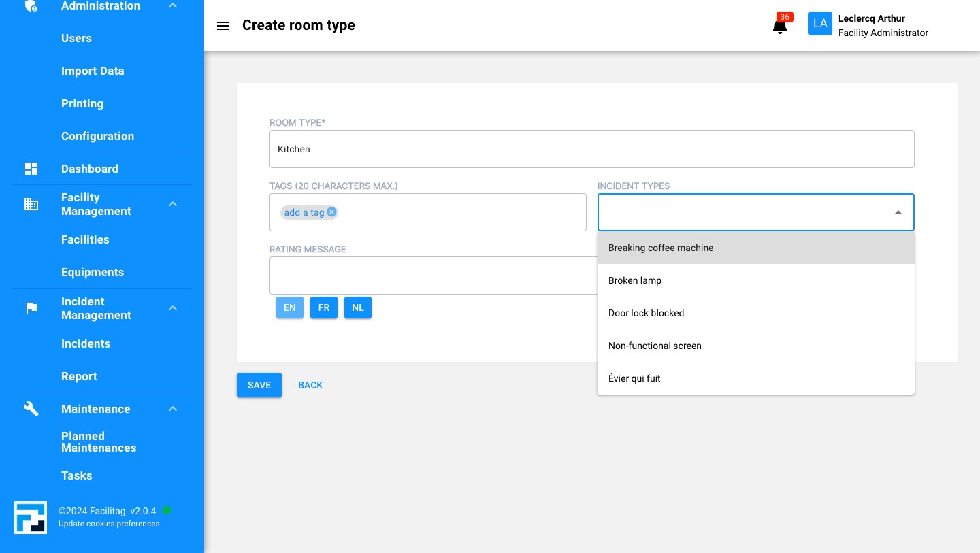This screenshot has height=553, width=980.
Task: Switch rating message language to NL
Action: coord(358,307)
